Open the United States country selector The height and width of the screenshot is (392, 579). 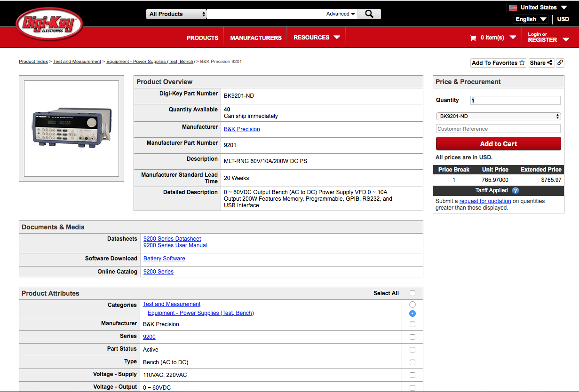(x=538, y=8)
